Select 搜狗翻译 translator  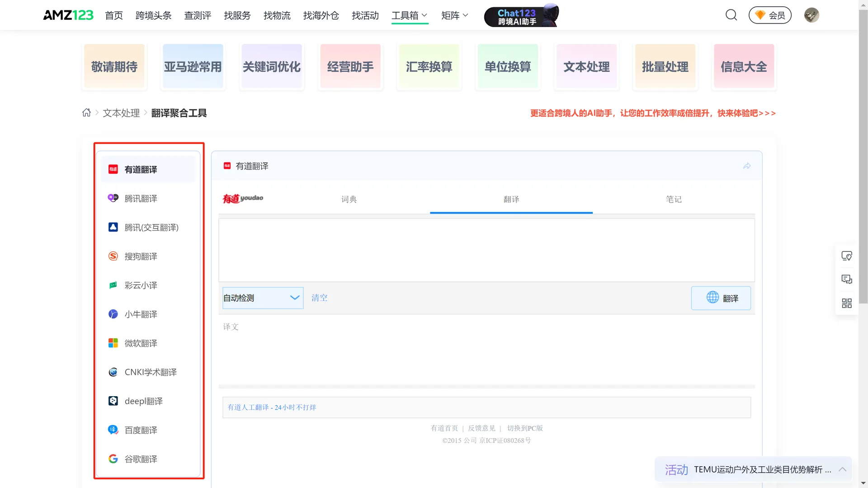148,256
